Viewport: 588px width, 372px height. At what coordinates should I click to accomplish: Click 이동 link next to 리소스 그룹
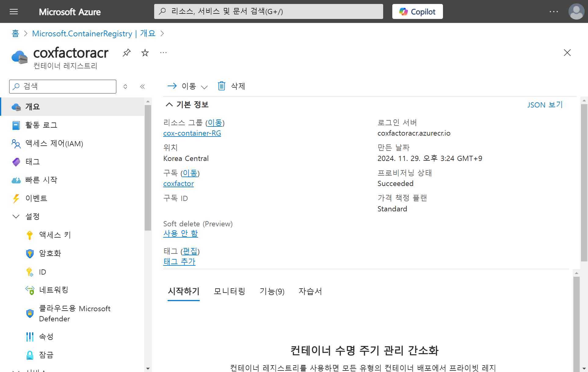tap(215, 123)
